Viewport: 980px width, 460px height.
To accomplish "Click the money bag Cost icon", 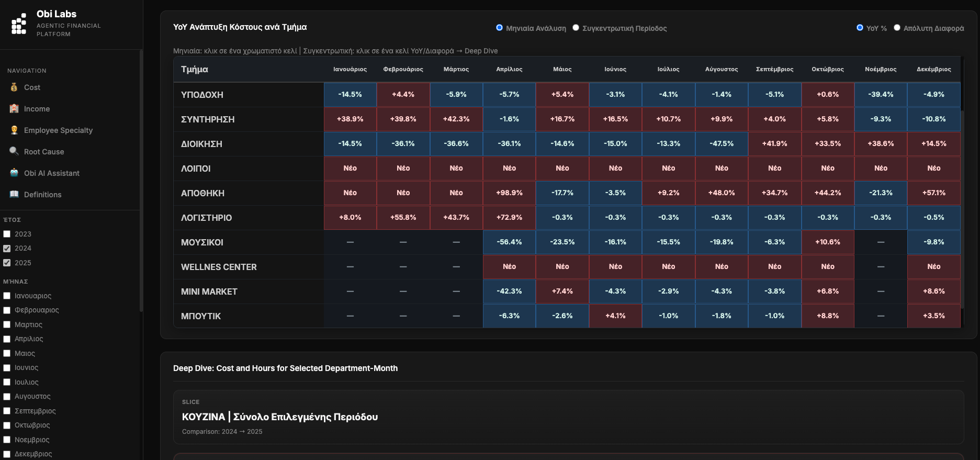I will (x=14, y=87).
